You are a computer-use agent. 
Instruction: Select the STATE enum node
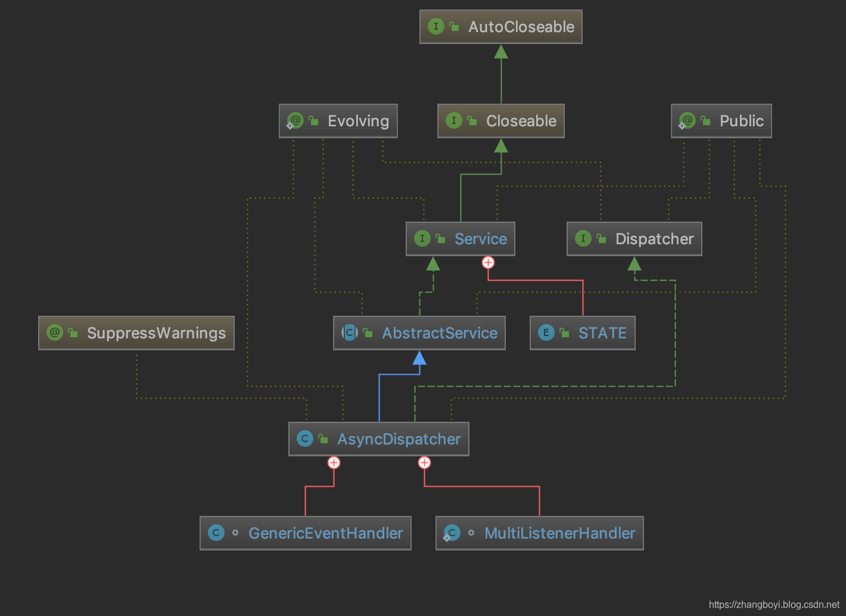point(583,333)
